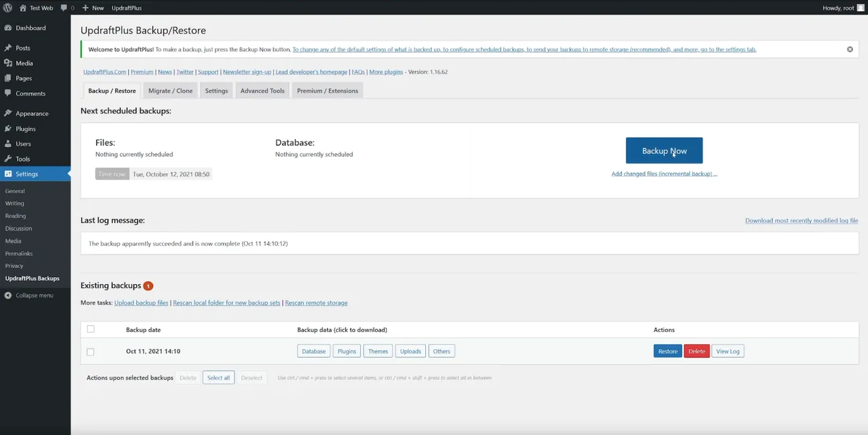
Task: Click the Pages sidebar icon
Action: 8,78
